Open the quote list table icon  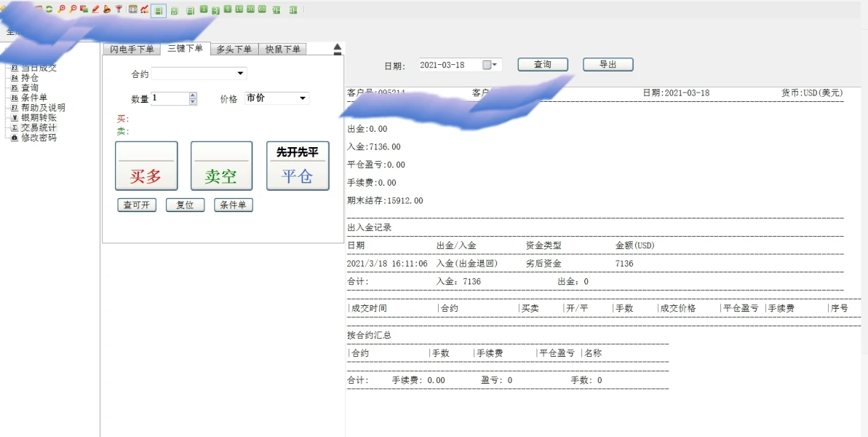(x=132, y=9)
